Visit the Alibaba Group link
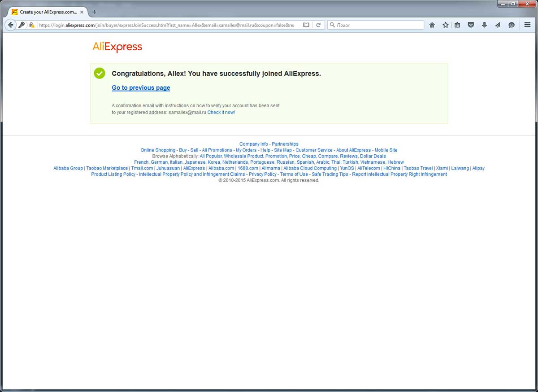The height and width of the screenshot is (392, 538). 68,168
